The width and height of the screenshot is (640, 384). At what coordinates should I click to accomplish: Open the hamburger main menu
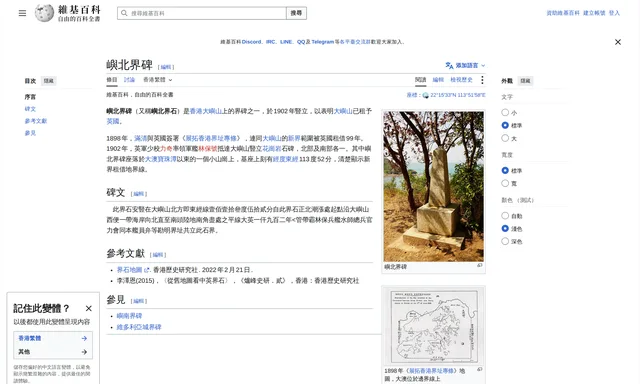click(x=22, y=13)
